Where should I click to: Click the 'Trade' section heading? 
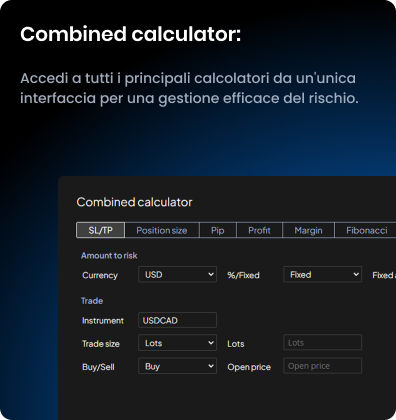[92, 301]
